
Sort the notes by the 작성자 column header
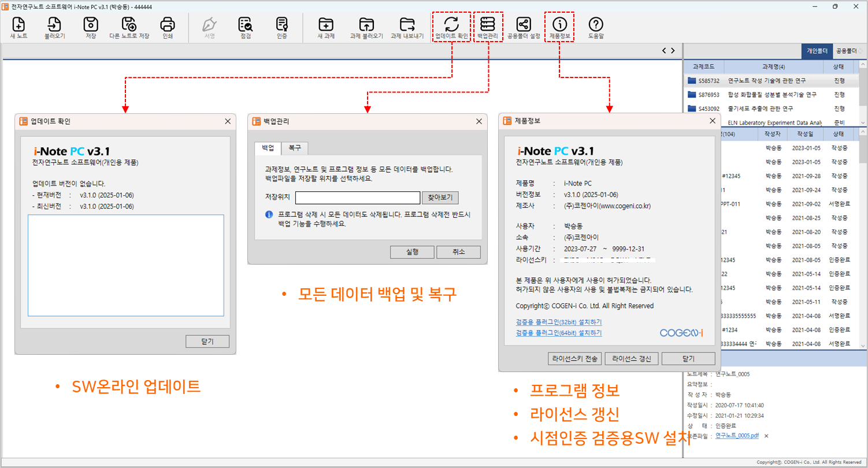coord(773,134)
